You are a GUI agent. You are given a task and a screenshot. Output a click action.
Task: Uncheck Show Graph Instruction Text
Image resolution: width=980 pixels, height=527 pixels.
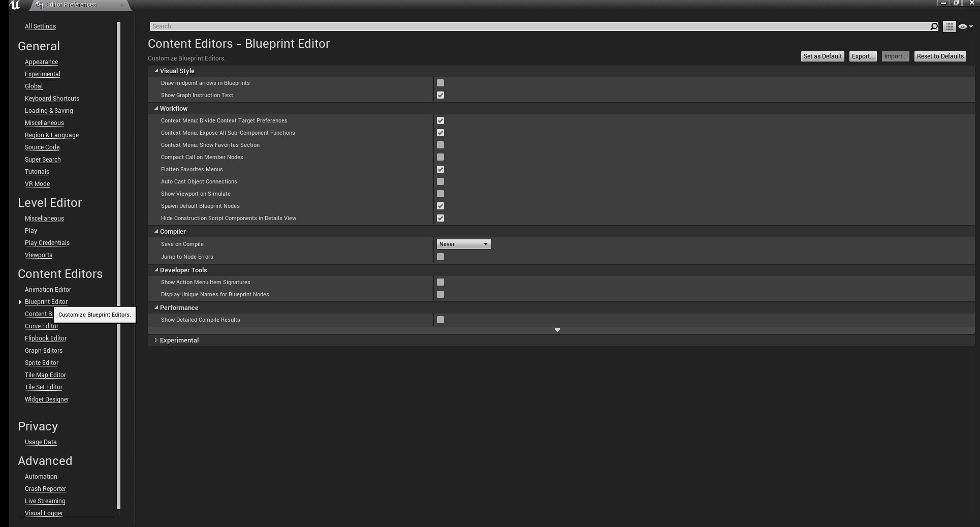pos(440,95)
